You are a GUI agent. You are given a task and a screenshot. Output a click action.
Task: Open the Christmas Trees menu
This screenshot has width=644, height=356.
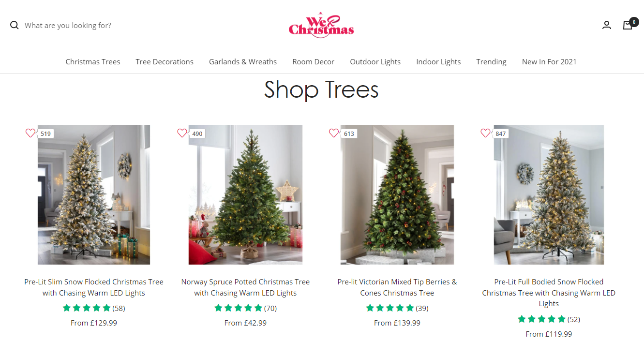point(93,61)
